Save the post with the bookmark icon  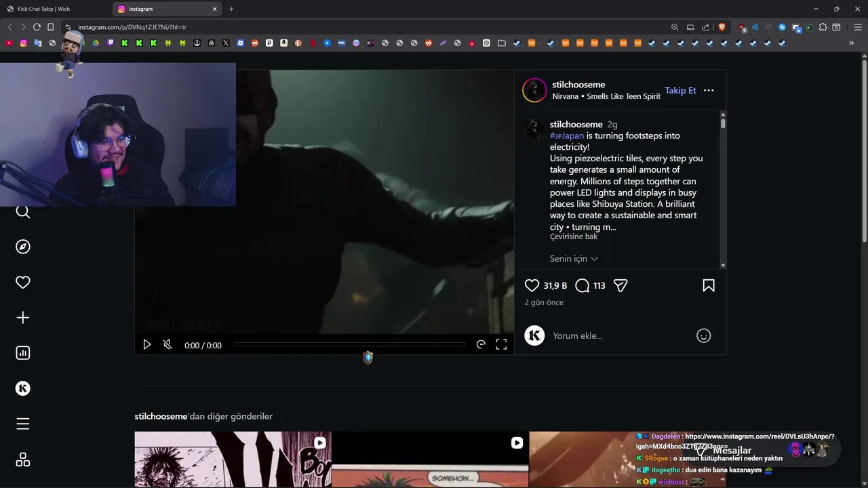click(x=709, y=285)
